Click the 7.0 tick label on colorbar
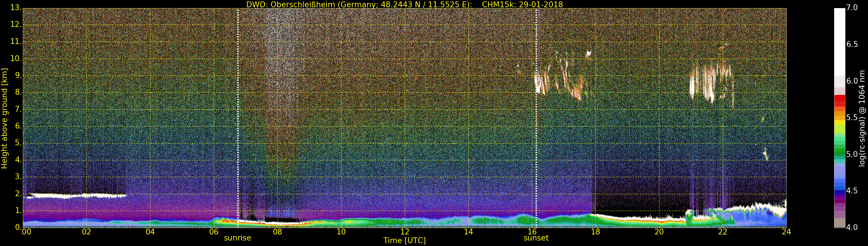Viewport: 868px width, 246px height. (x=852, y=8)
